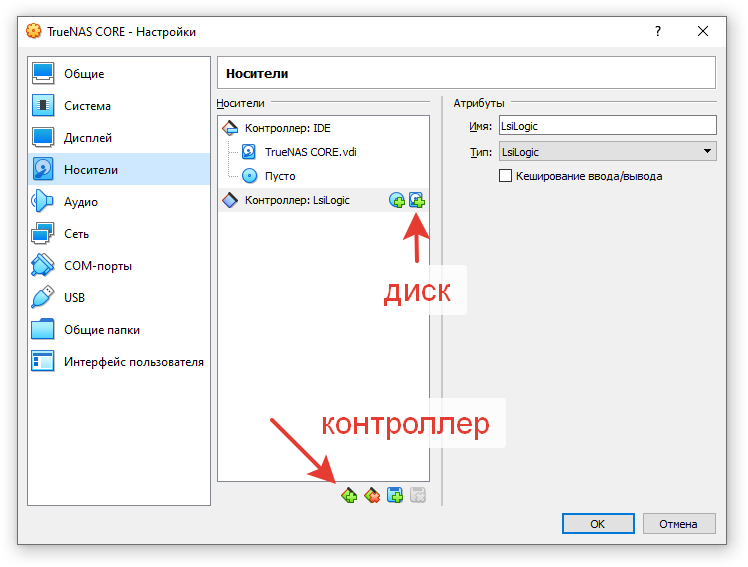748x567 pixels.
Task: Remove the selected storage controller
Action: point(372,495)
